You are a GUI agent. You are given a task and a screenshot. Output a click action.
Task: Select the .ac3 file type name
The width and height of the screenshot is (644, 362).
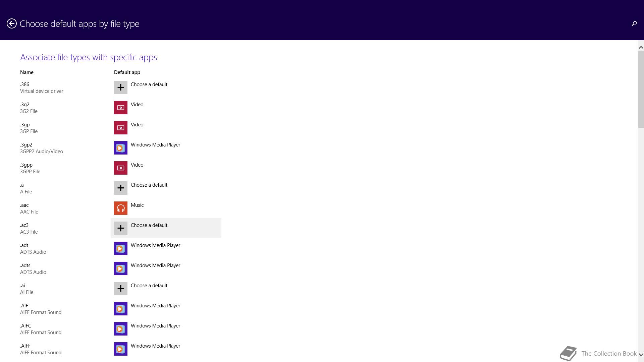point(24,225)
